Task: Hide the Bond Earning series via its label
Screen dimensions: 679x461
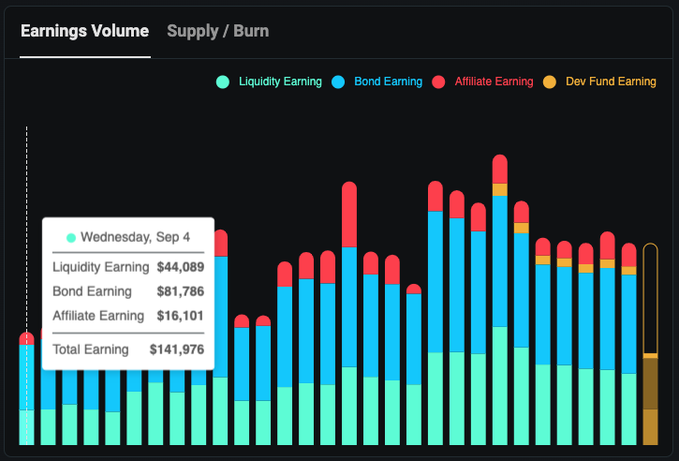Action: coord(388,82)
